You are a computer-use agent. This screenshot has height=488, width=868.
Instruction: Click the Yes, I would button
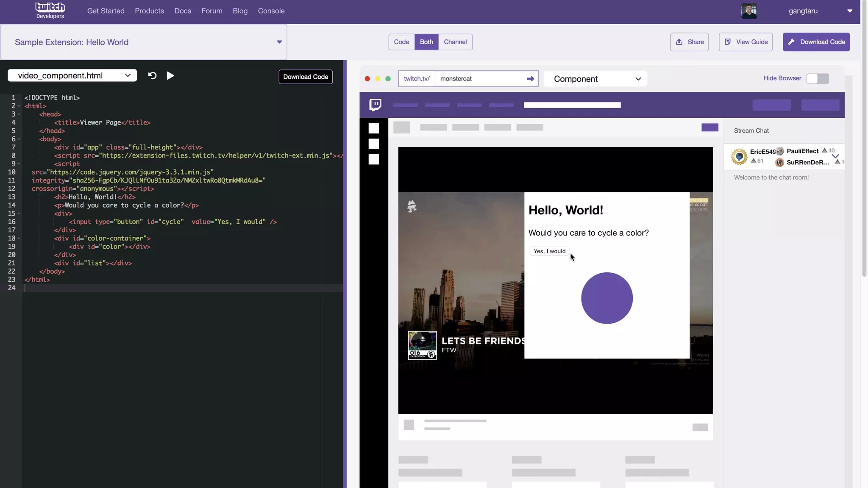pos(549,251)
